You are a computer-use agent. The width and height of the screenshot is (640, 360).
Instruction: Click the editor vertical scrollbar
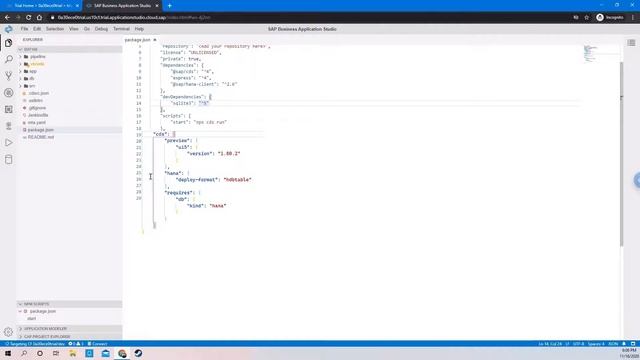pos(621,154)
